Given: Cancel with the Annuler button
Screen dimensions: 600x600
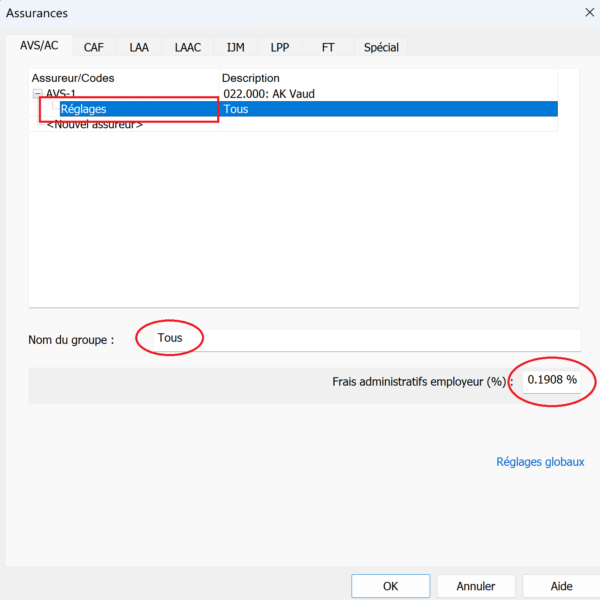Looking at the screenshot, I should pyautogui.click(x=476, y=586).
